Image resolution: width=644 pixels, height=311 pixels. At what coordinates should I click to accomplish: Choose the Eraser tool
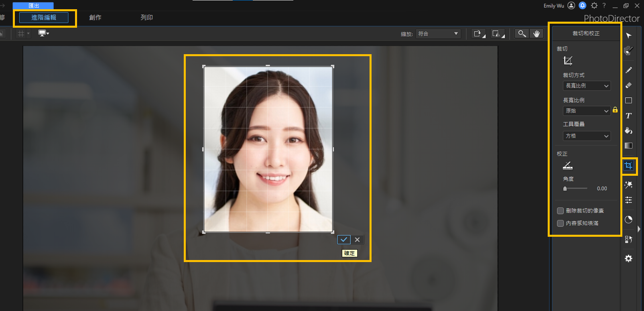[628, 85]
